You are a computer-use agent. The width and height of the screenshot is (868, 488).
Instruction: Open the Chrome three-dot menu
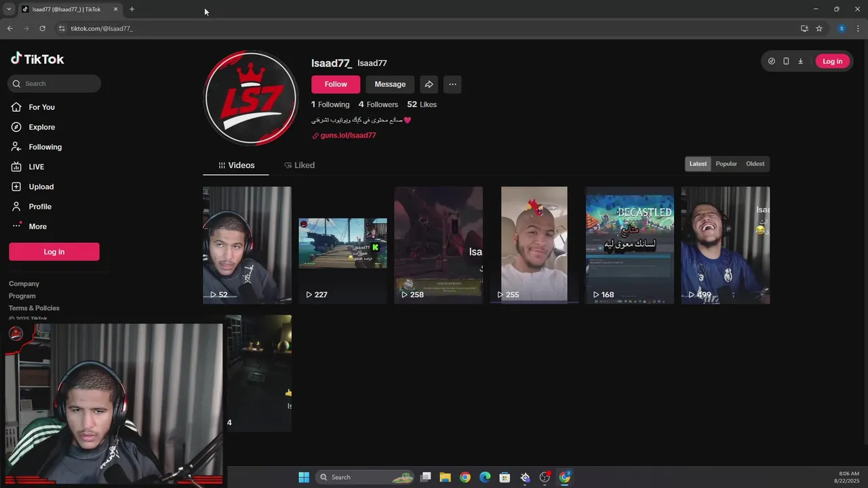click(x=858, y=28)
